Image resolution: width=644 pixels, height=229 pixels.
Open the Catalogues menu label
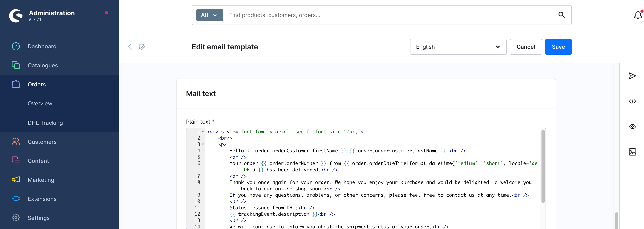tap(43, 65)
